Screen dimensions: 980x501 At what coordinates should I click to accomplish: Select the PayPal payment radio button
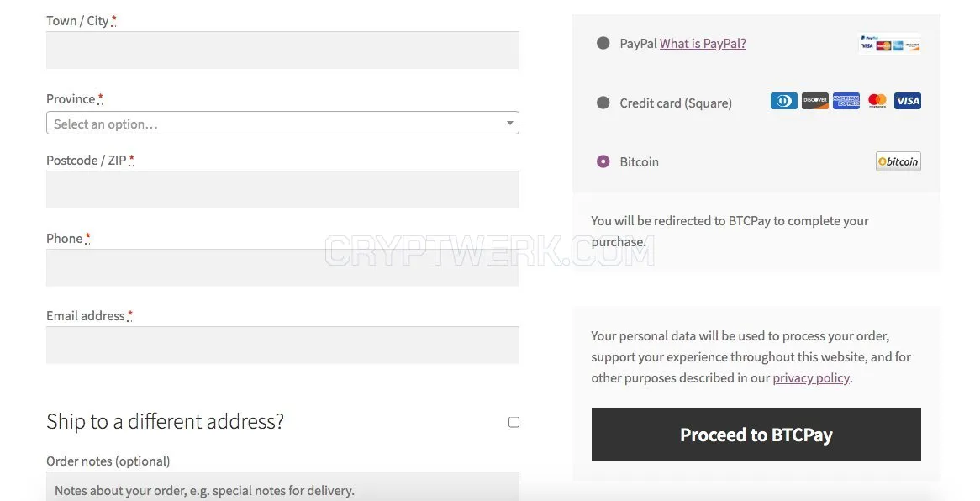click(603, 43)
